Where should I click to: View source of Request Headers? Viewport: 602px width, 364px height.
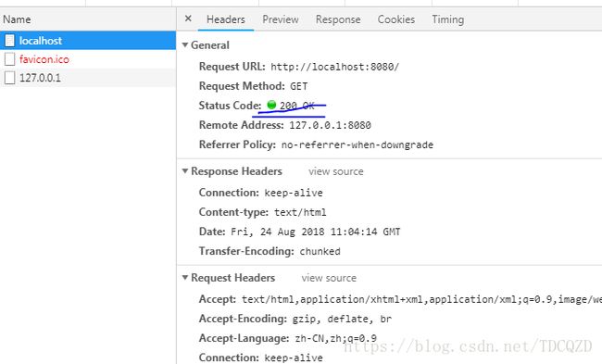click(x=329, y=278)
